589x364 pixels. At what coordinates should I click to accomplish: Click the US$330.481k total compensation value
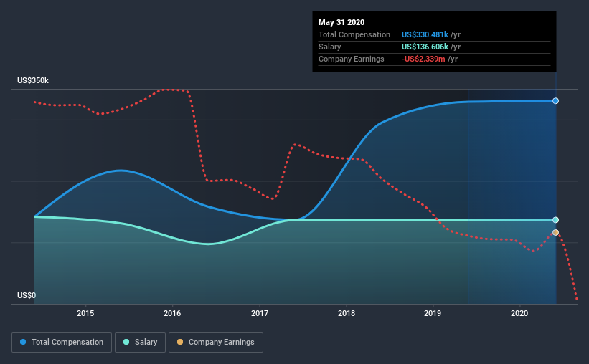coord(425,34)
